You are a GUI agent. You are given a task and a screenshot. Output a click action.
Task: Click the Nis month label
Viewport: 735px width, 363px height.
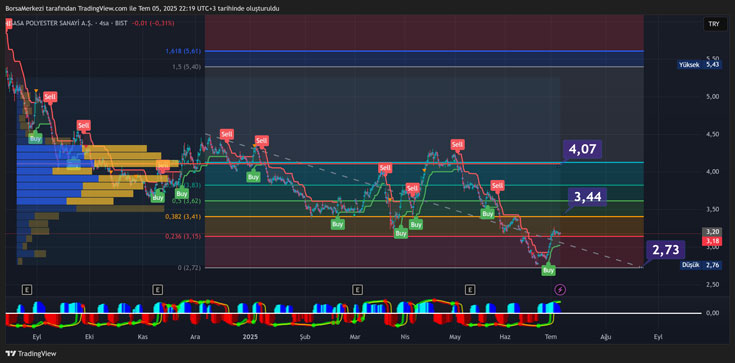[x=405, y=337]
